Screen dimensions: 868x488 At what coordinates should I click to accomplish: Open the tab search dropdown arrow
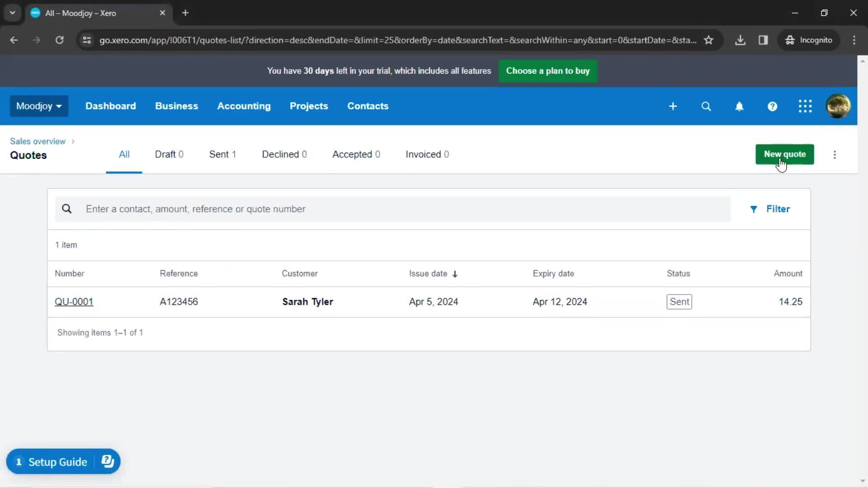pyautogui.click(x=12, y=13)
